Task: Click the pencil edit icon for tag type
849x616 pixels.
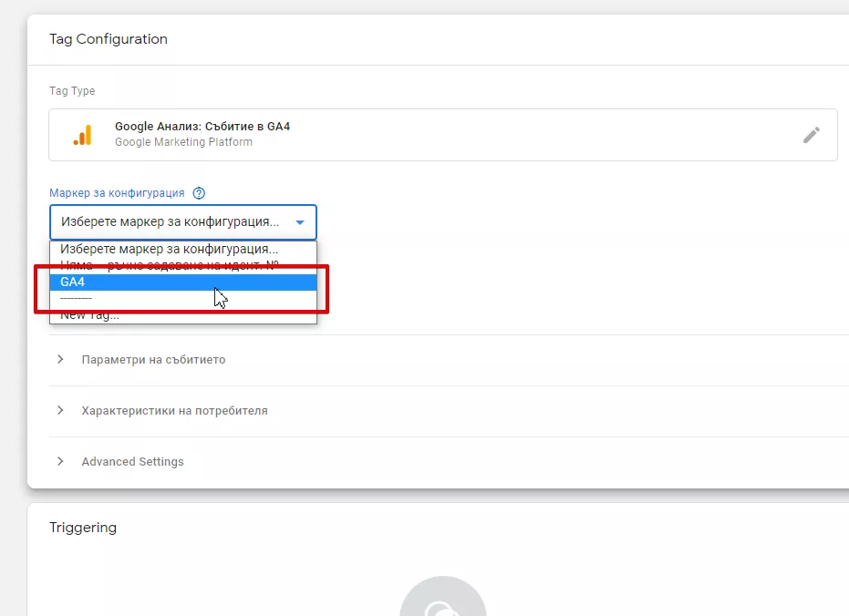Action: pyautogui.click(x=811, y=135)
